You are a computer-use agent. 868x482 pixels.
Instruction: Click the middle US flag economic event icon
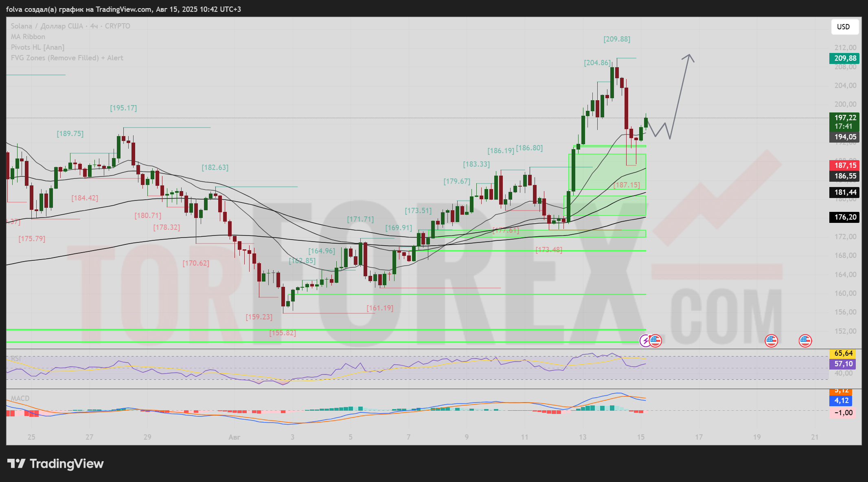point(771,341)
